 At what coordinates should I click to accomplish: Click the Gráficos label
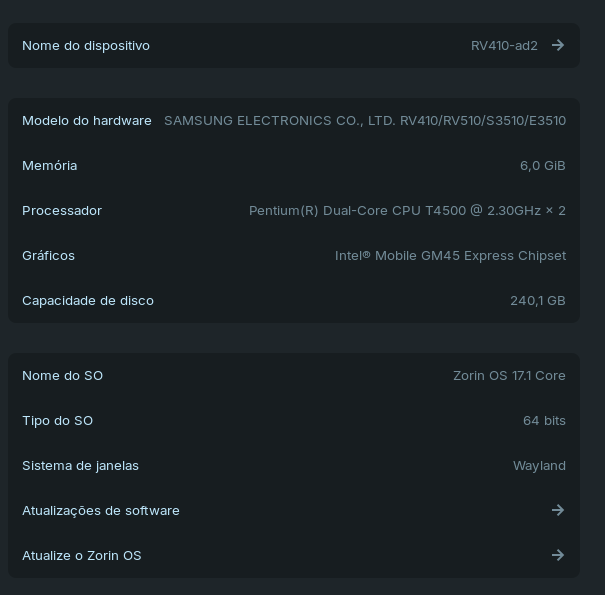click(x=49, y=255)
